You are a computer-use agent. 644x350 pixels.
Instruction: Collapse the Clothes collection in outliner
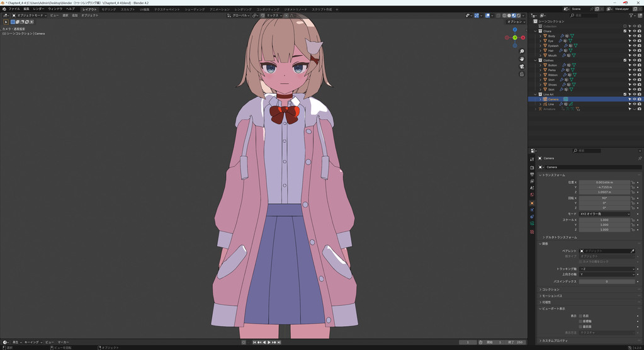536,60
